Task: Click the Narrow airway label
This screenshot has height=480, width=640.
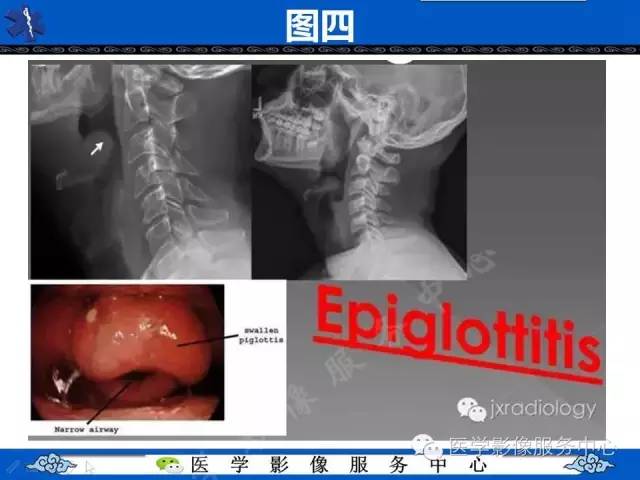Action: [87, 429]
